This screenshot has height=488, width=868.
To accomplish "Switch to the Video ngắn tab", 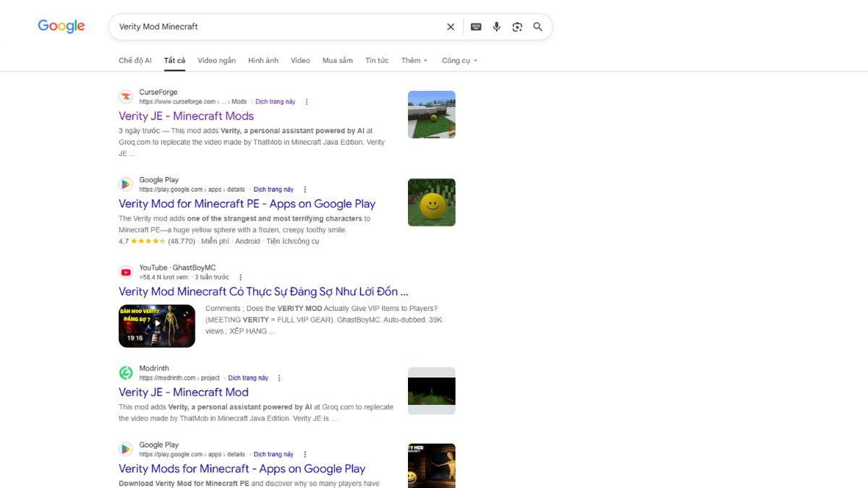I will 216,61.
